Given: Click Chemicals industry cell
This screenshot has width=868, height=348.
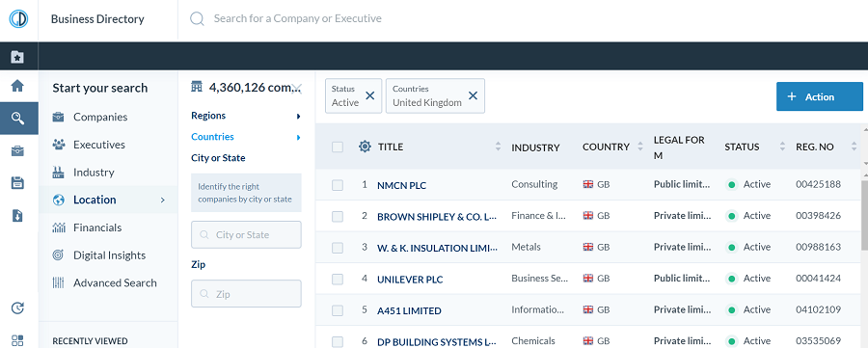Looking at the screenshot, I should coord(533,341).
